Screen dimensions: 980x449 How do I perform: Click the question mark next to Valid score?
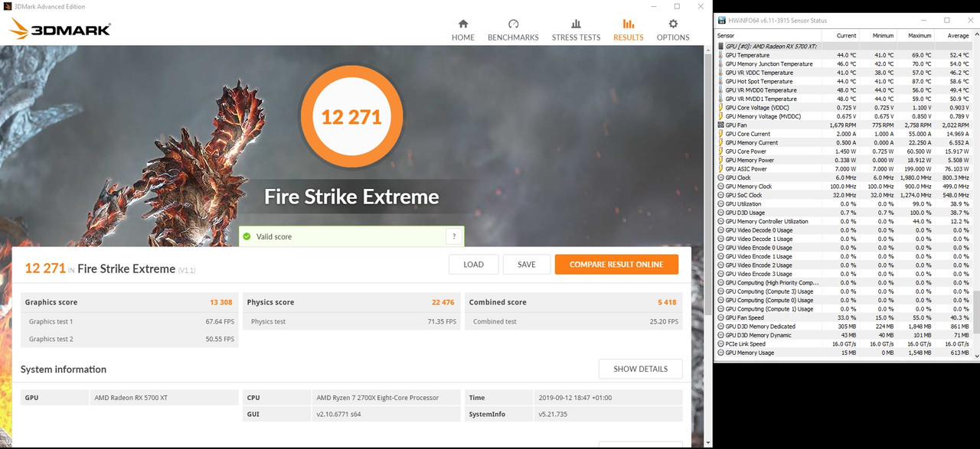click(x=454, y=236)
